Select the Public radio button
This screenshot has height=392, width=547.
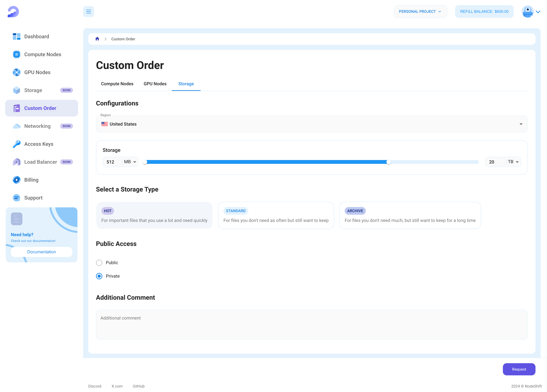click(x=99, y=262)
